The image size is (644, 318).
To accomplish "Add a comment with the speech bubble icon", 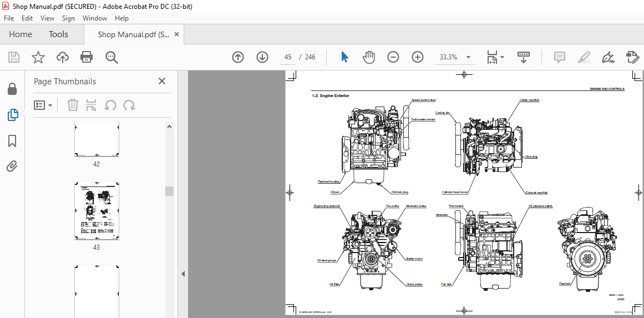I will 559,57.
